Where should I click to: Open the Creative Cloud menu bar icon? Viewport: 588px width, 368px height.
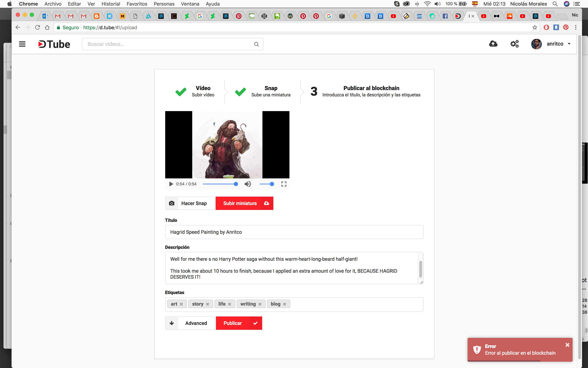pos(406,4)
